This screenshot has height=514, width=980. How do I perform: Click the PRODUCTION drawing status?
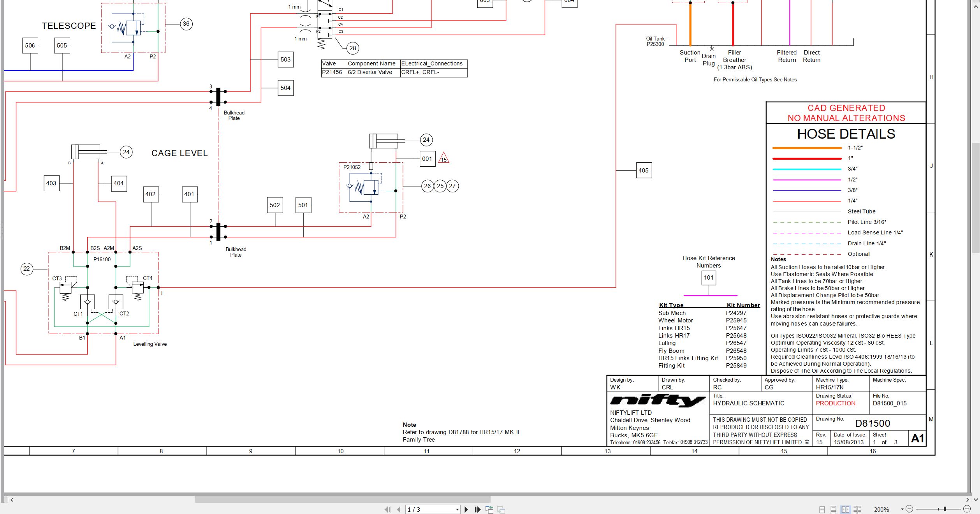836,403
